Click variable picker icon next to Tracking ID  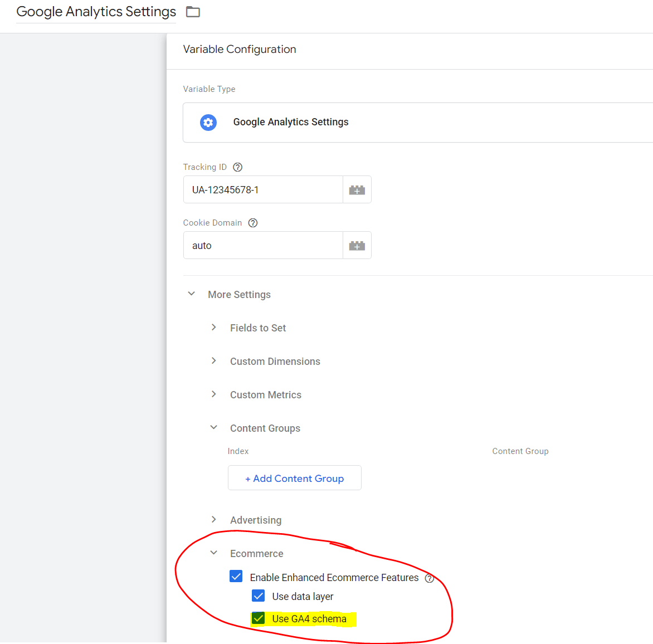coord(357,190)
